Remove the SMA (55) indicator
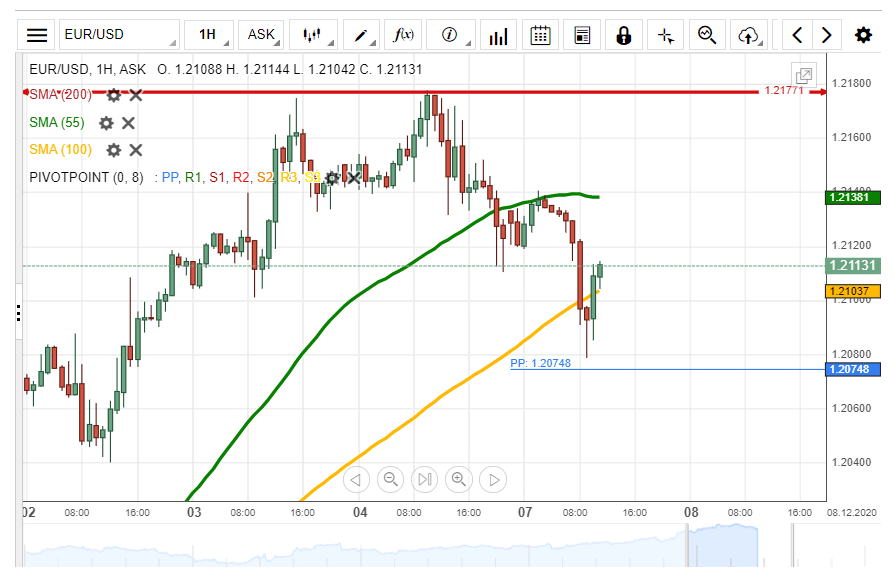Screen dimensions: 893x574 [128, 123]
